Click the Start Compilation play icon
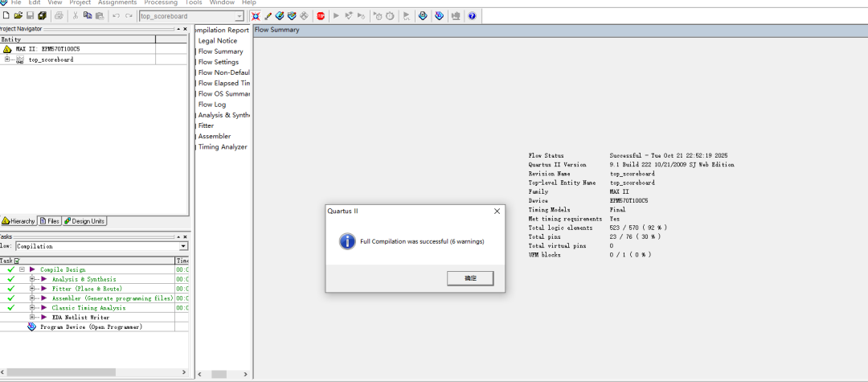This screenshot has height=382, width=868. (336, 16)
